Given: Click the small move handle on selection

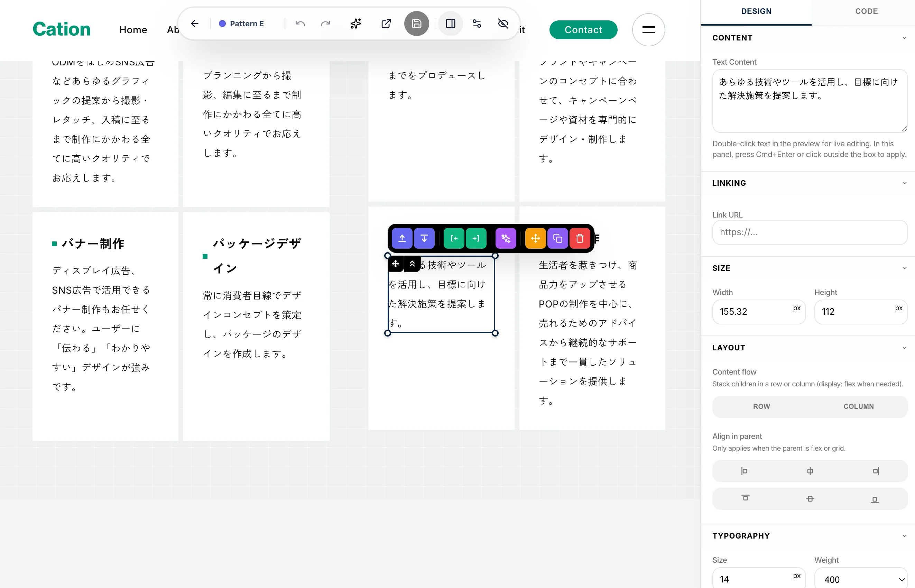Looking at the screenshot, I should (396, 264).
